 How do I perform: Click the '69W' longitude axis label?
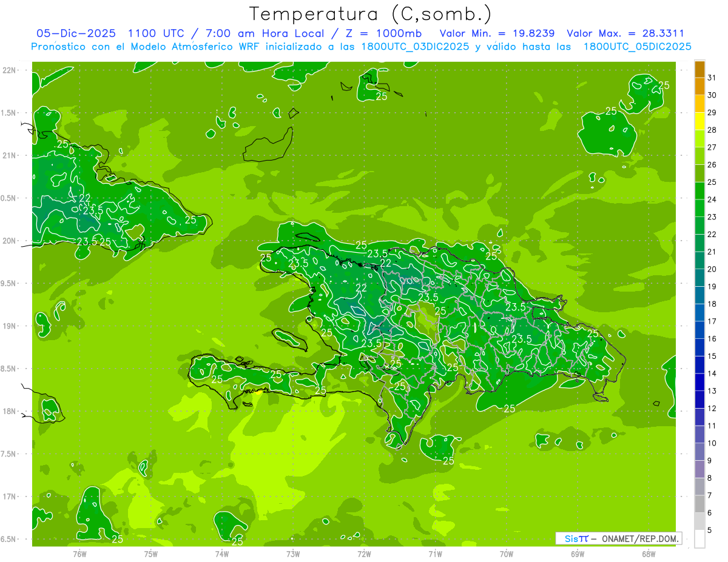578,554
